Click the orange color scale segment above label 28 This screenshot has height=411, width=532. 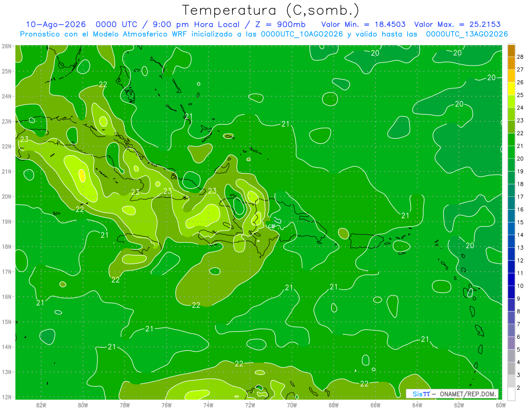coord(511,51)
